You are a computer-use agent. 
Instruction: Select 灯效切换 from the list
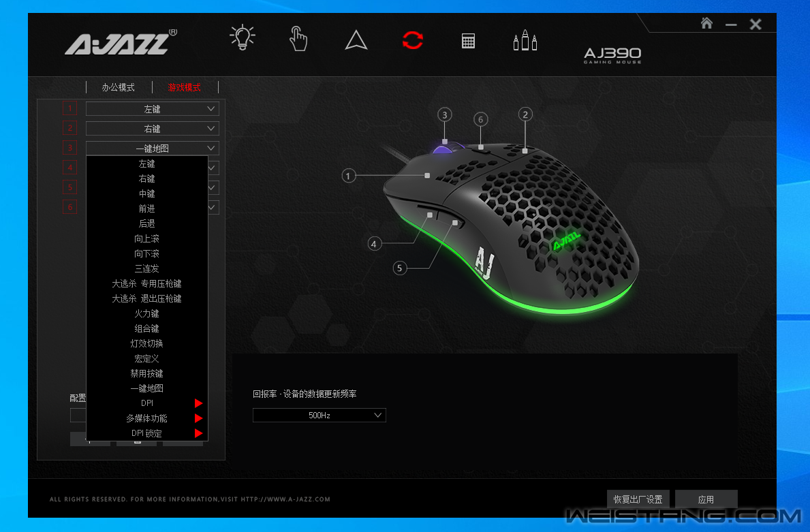146,343
